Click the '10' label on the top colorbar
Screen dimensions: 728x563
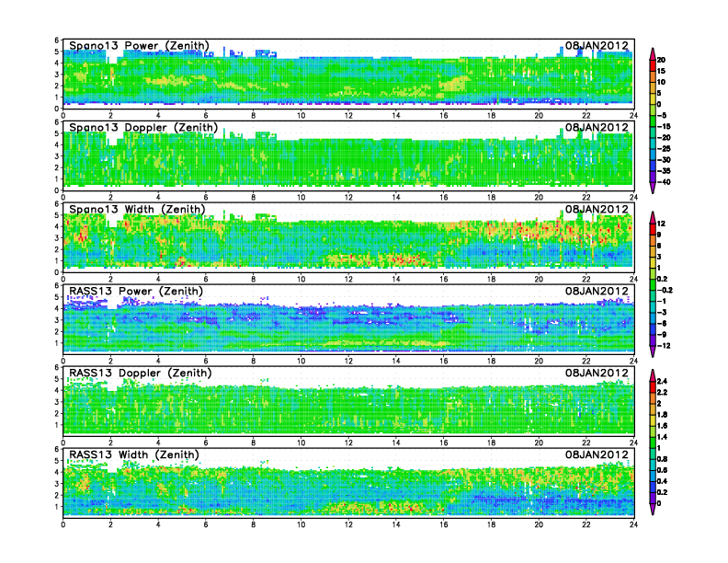point(661,82)
